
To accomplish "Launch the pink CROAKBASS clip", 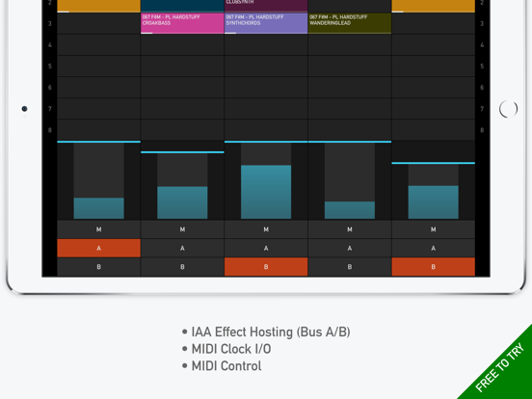I will click(182, 23).
